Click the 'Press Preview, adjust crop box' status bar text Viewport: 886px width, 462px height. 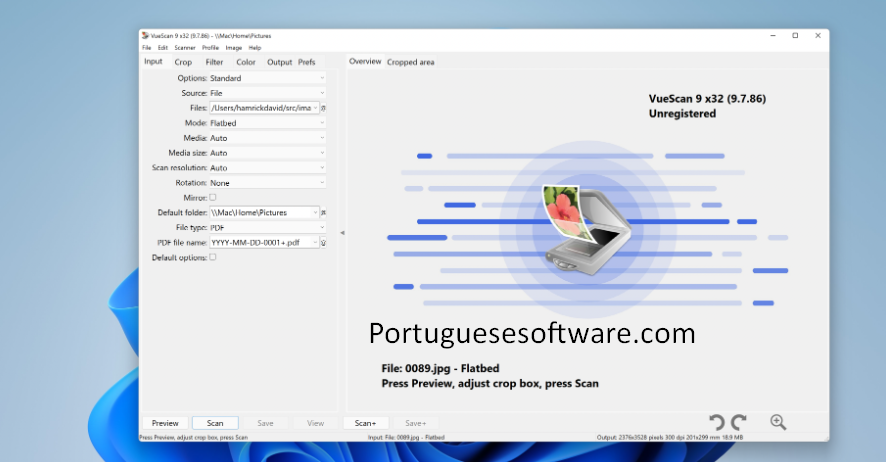(193, 437)
